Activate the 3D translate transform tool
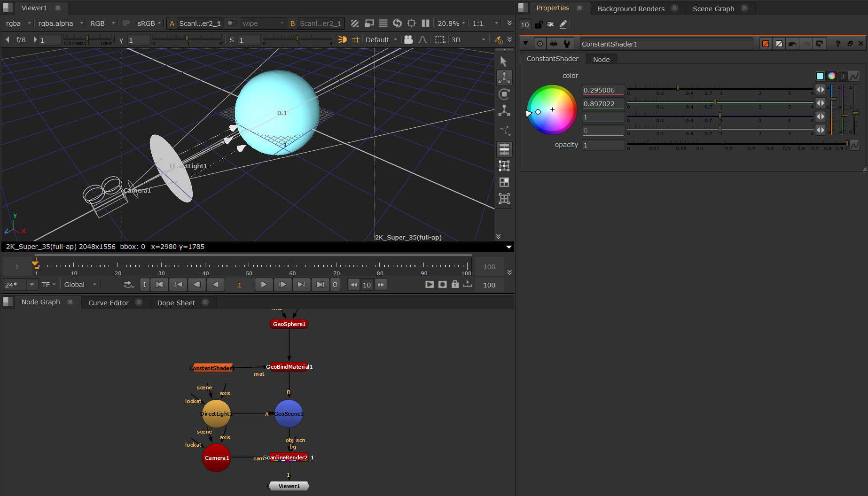Viewport: 868px width, 496px height. pyautogui.click(x=504, y=77)
